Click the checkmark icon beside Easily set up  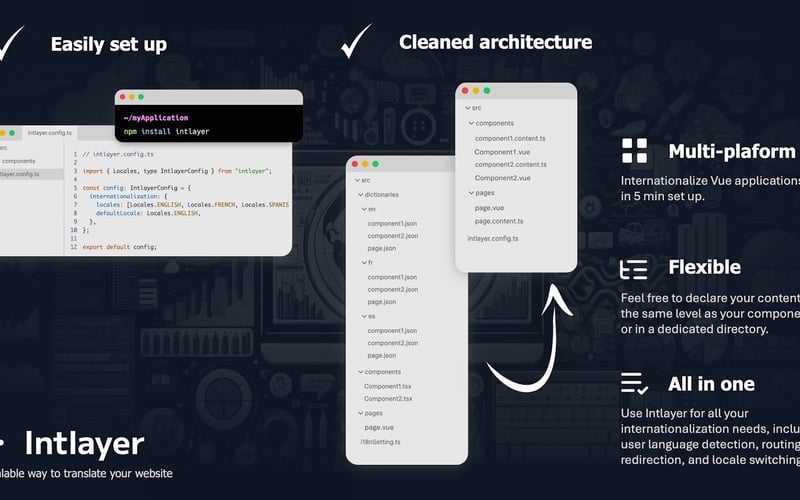pyautogui.click(x=11, y=43)
